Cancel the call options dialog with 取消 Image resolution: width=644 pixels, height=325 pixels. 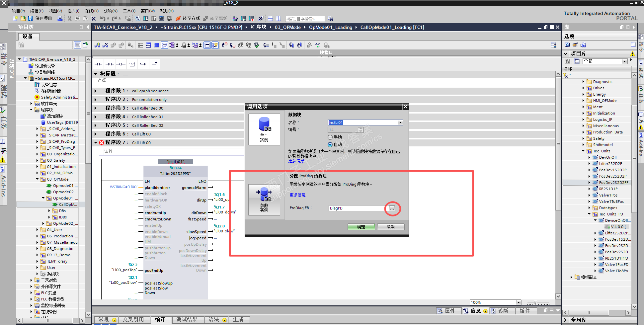391,227
